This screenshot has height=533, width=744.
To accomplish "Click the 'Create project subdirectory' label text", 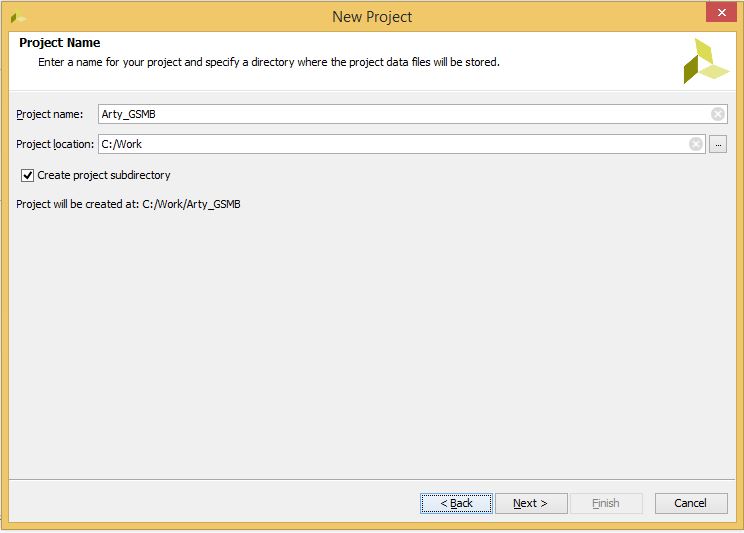I will pos(104,175).
